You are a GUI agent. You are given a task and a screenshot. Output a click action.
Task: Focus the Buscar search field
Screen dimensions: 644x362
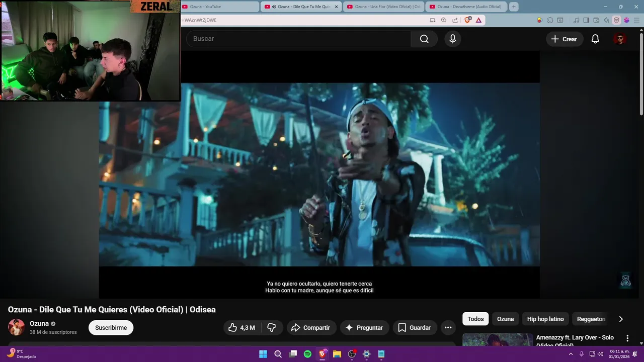tap(299, 39)
